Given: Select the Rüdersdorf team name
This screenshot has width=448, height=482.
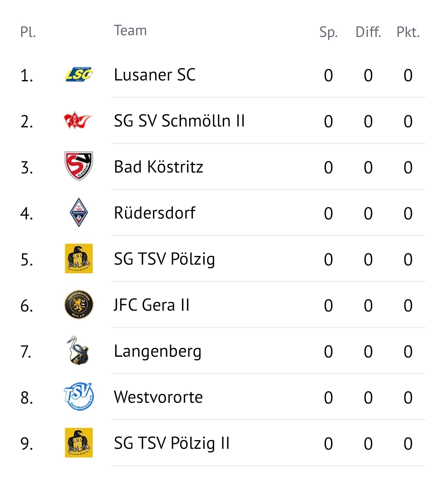Looking at the screenshot, I should tap(155, 213).
